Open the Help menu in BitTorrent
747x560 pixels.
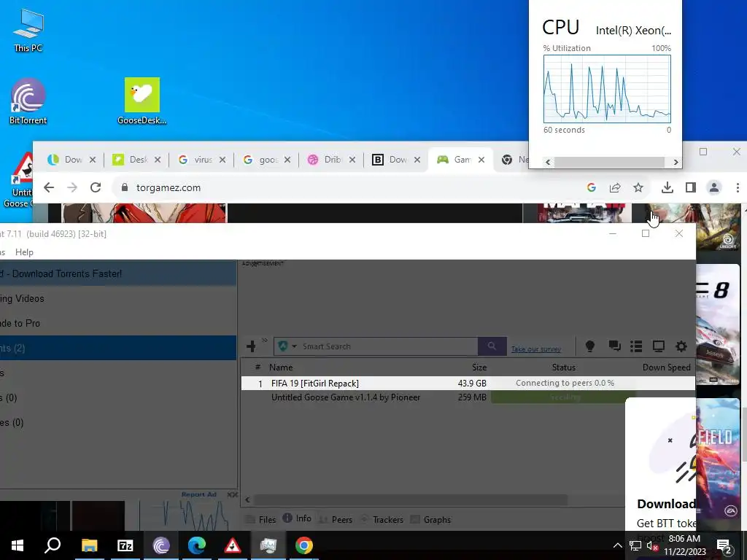click(24, 252)
